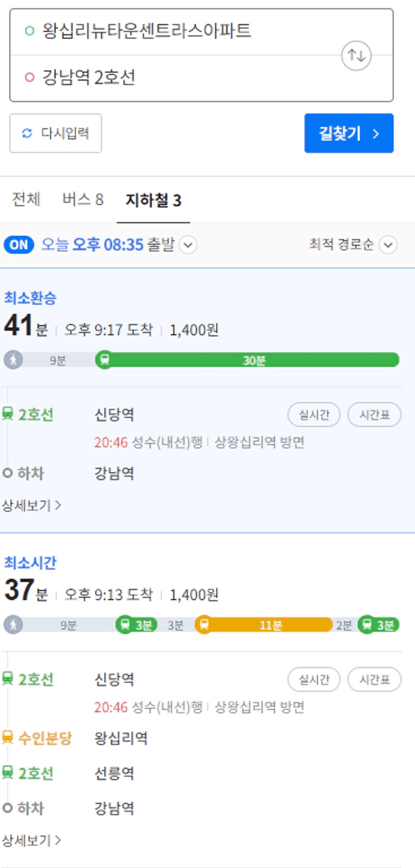The height and width of the screenshot is (868, 415).
Task: Click the blue 길찾기 button
Action: tap(349, 133)
